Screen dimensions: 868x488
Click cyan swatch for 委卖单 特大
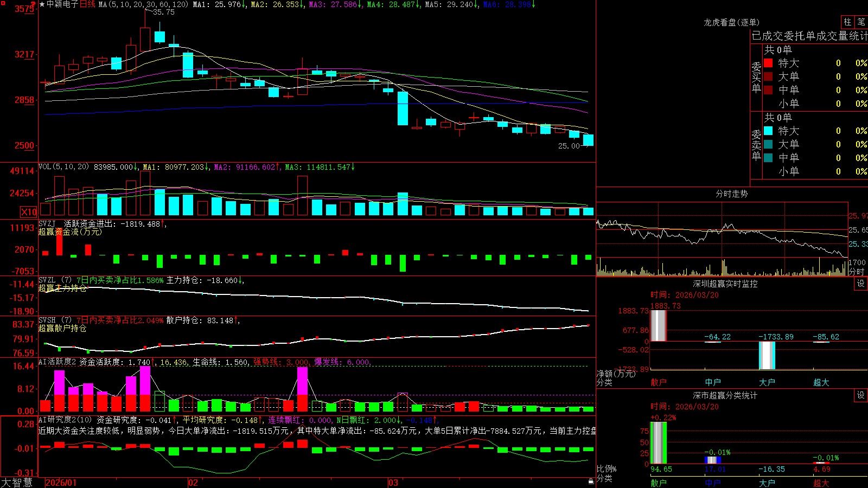click(x=768, y=131)
